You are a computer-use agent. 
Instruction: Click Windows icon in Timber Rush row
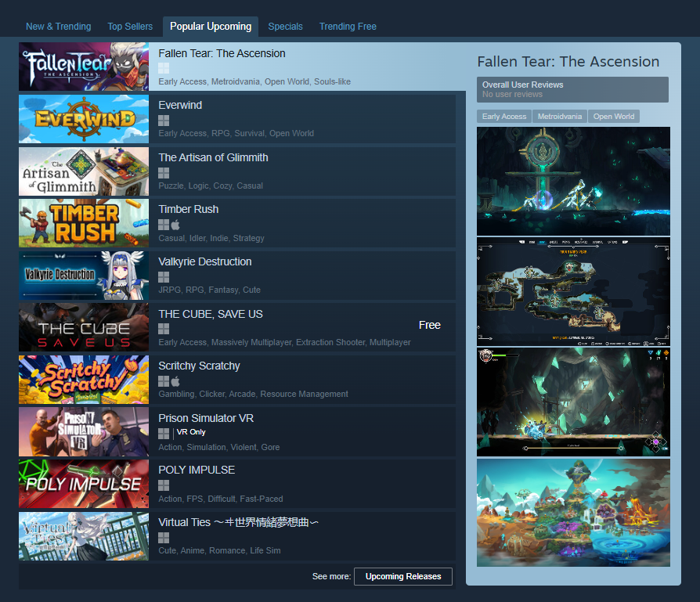[164, 225]
